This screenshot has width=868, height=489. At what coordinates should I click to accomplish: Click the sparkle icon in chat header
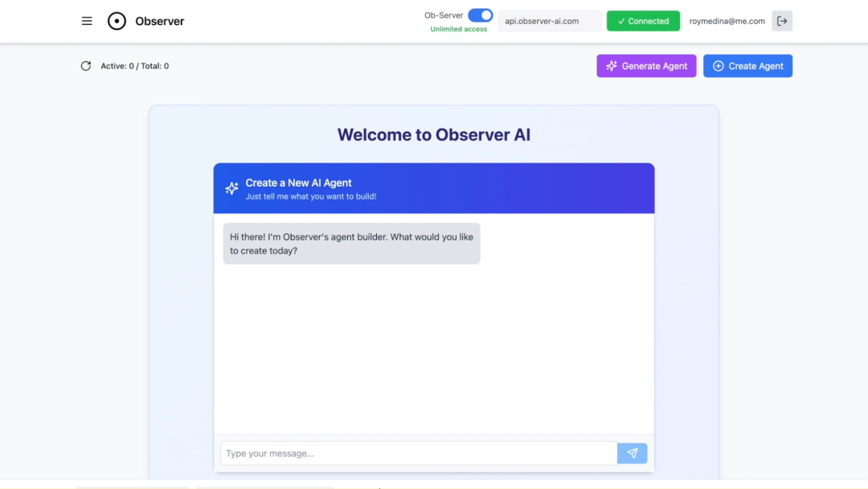[231, 188]
